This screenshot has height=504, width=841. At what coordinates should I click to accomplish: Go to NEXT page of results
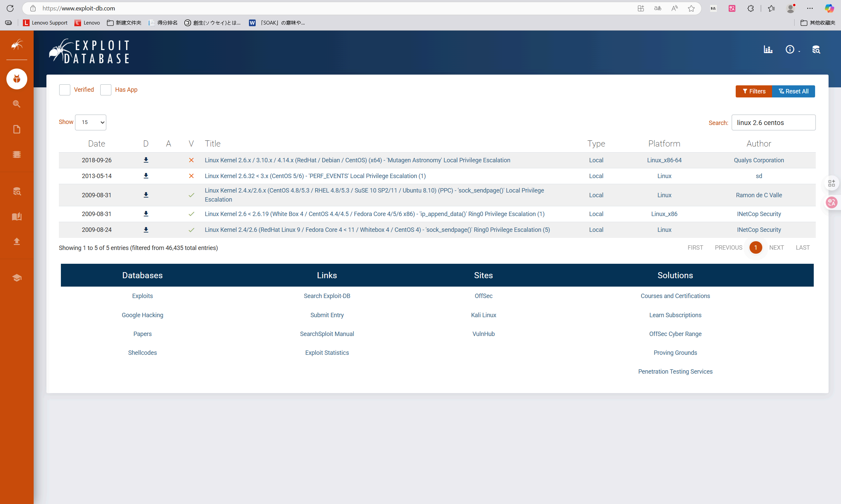(776, 248)
